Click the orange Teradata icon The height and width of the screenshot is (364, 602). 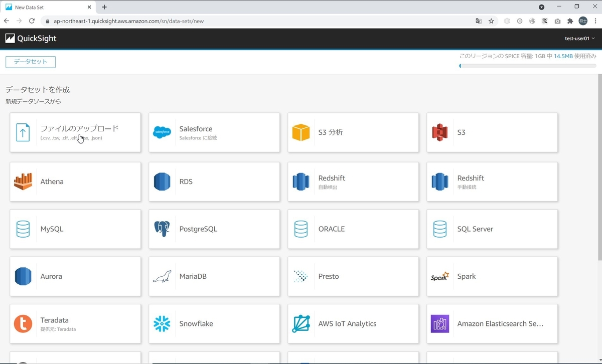pos(23,324)
